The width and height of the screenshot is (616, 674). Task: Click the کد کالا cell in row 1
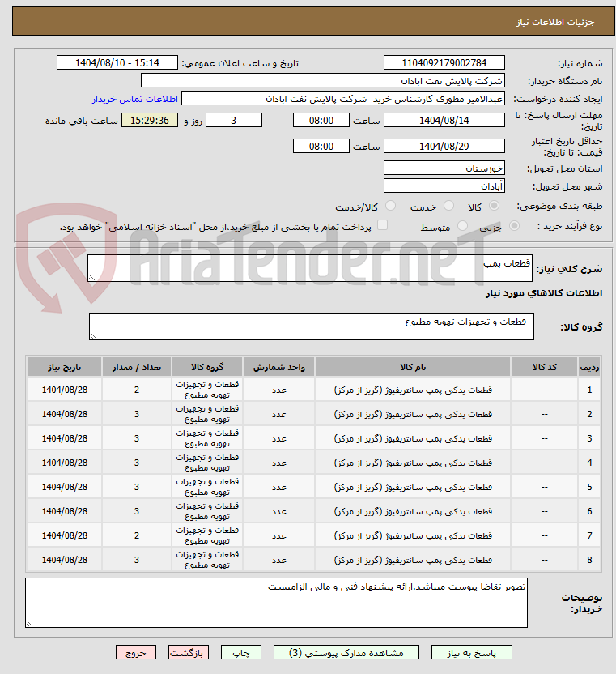click(544, 390)
